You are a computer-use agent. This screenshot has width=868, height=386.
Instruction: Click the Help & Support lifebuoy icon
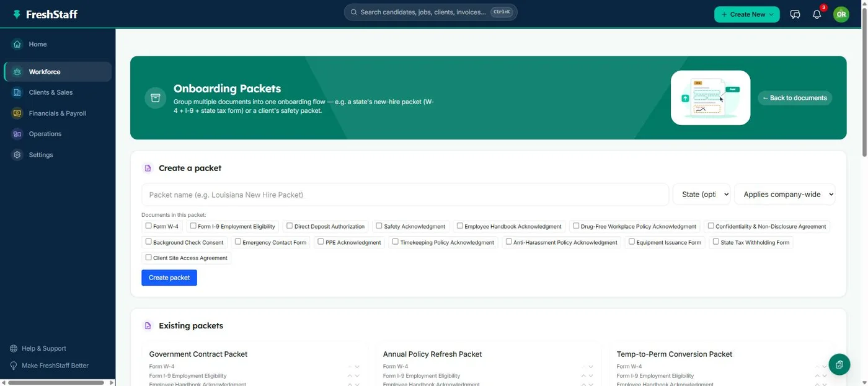[x=14, y=348]
